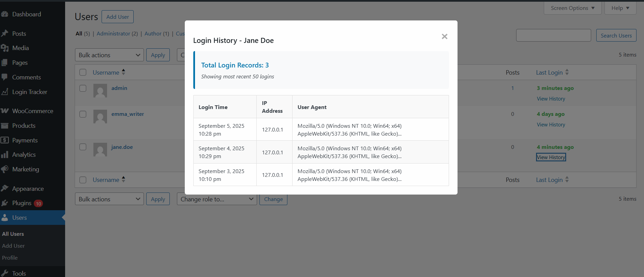Tick the checkbox beside admin user

tap(83, 88)
